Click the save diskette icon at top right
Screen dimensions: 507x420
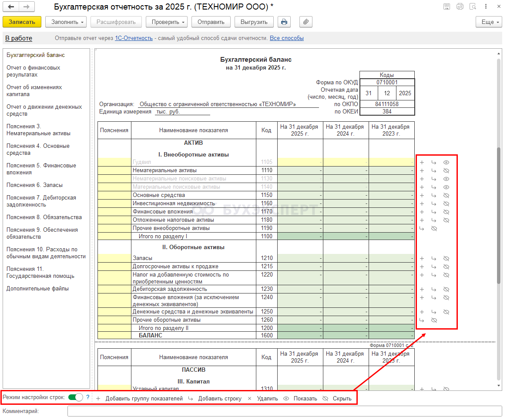coord(447,7)
